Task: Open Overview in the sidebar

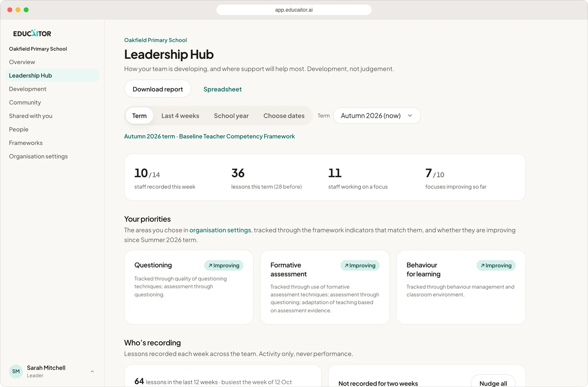Action: click(x=52, y=62)
